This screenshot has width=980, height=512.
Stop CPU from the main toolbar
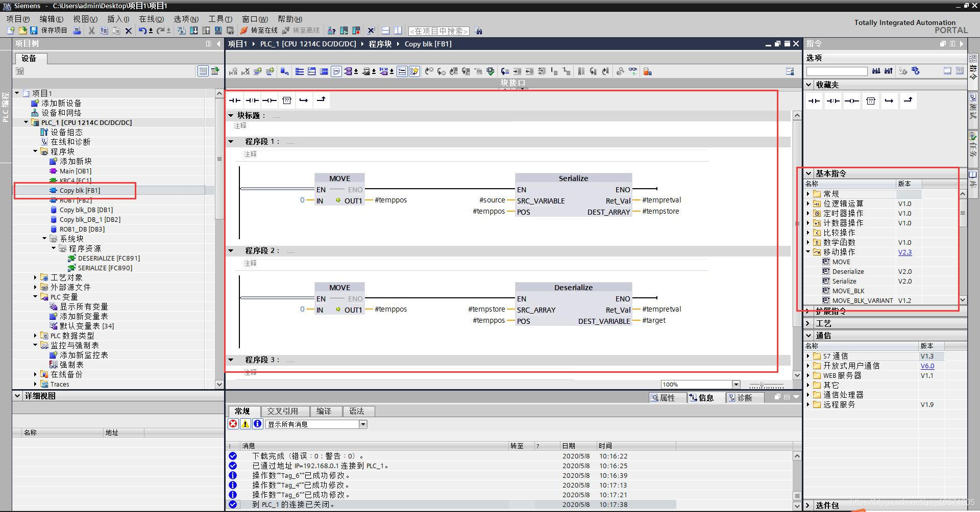pyautogui.click(x=356, y=31)
